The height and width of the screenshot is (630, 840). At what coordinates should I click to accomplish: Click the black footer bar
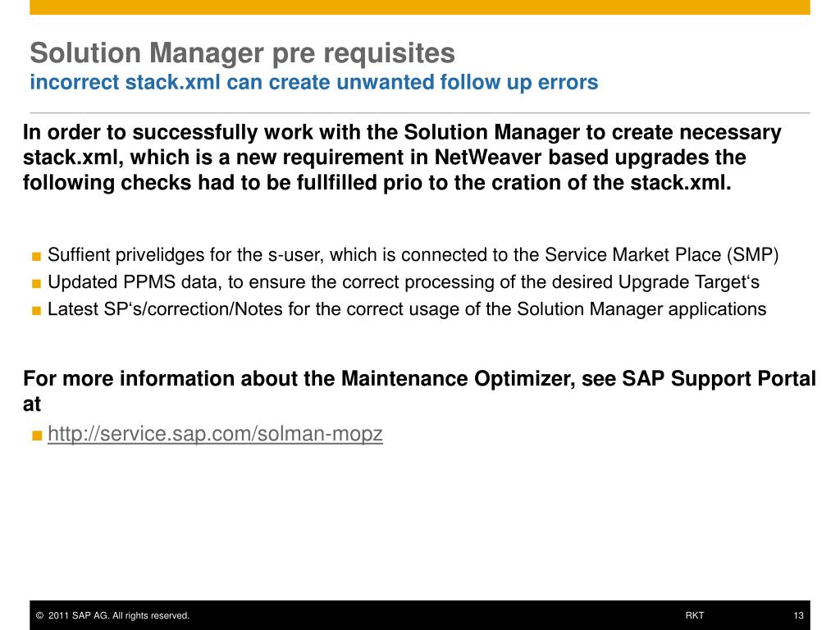[x=420, y=615]
